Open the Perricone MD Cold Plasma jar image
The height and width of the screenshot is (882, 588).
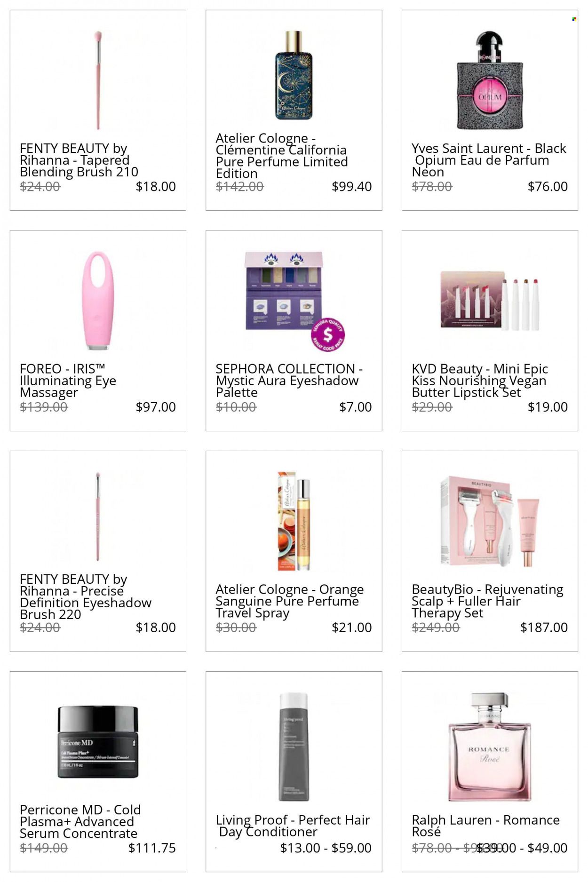[98, 742]
